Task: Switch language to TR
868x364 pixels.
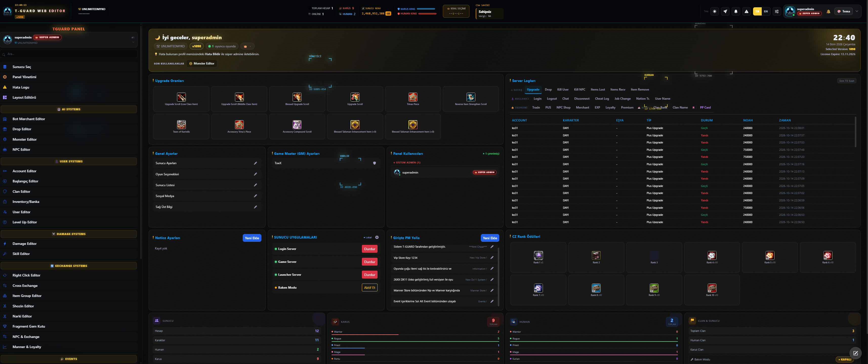Action: (x=757, y=11)
